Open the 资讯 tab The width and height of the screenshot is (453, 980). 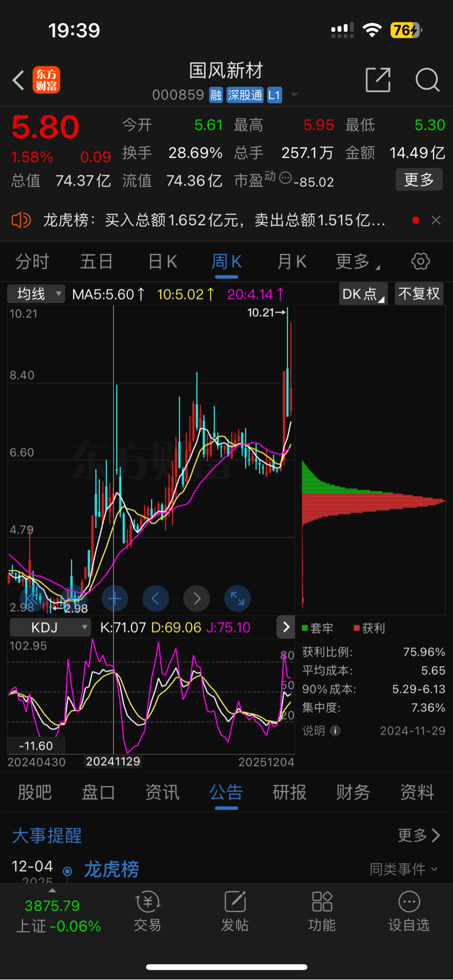[x=162, y=793]
